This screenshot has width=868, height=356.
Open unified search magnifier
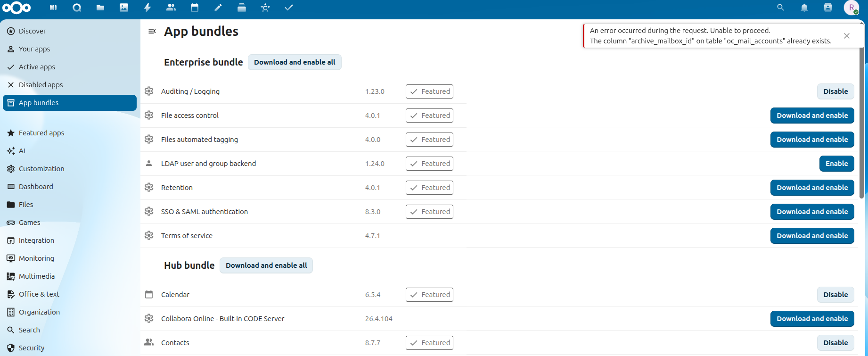[x=781, y=8]
